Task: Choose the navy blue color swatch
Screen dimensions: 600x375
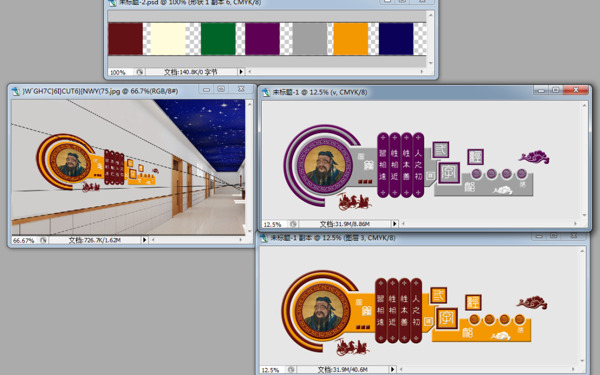Action: [396, 39]
